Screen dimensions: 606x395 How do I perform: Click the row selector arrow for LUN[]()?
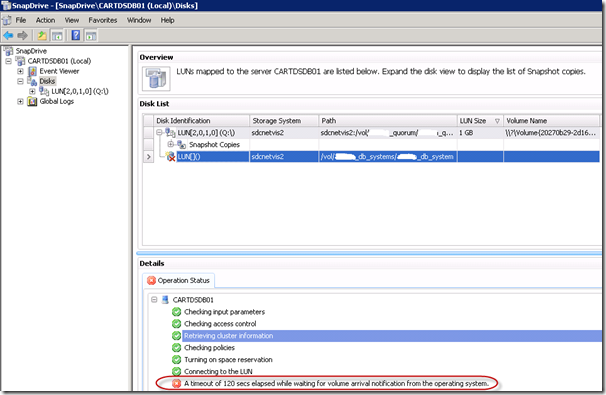pyautogui.click(x=148, y=157)
